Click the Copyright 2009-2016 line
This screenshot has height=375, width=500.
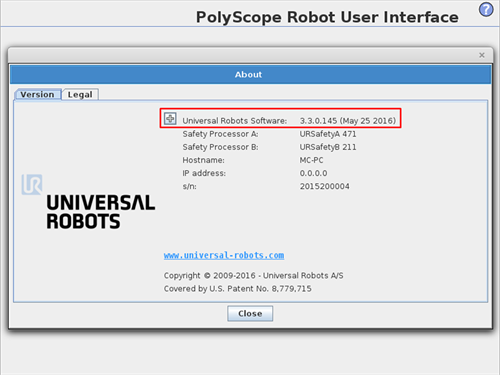coord(253,276)
